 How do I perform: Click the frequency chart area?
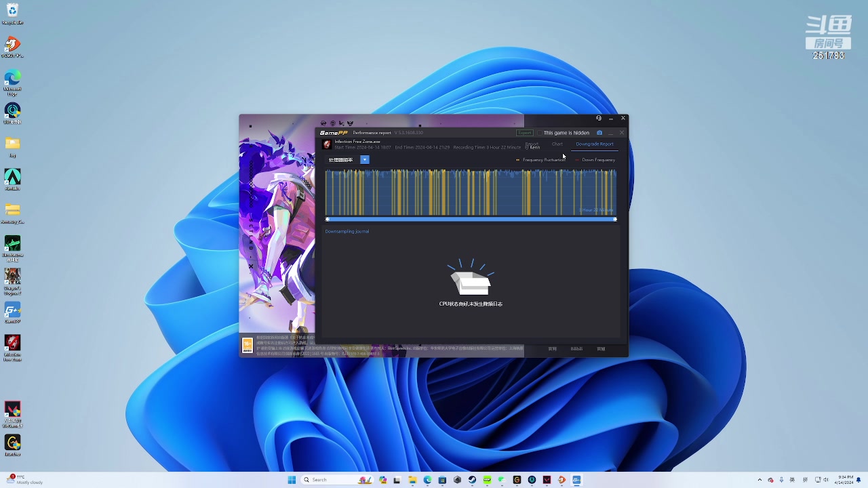click(471, 192)
